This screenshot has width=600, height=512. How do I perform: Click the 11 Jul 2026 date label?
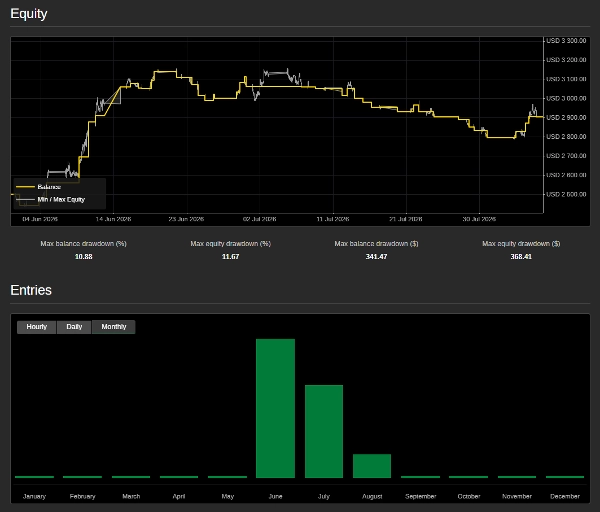point(333,219)
